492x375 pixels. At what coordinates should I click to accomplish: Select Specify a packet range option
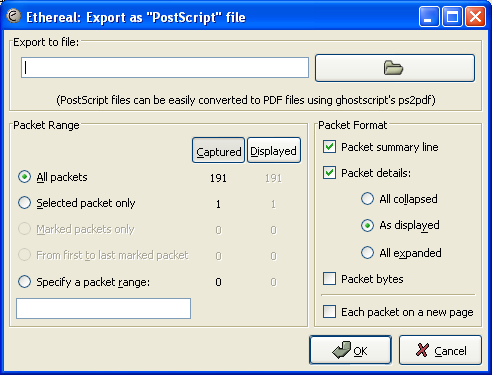pos(25,282)
